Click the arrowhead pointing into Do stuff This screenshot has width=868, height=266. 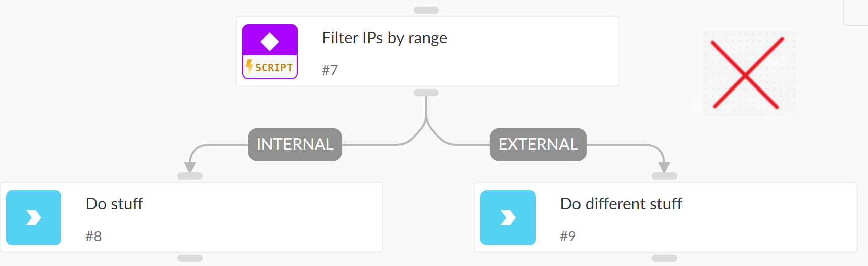pyautogui.click(x=190, y=167)
